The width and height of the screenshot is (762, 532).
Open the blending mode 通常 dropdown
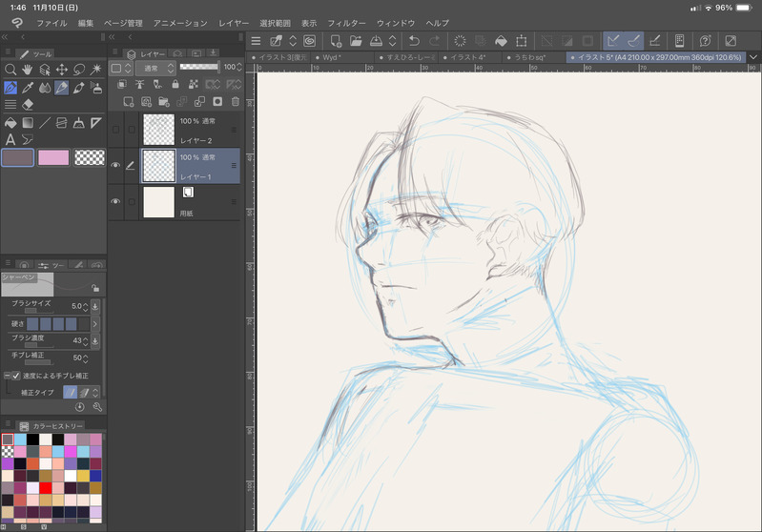(155, 69)
